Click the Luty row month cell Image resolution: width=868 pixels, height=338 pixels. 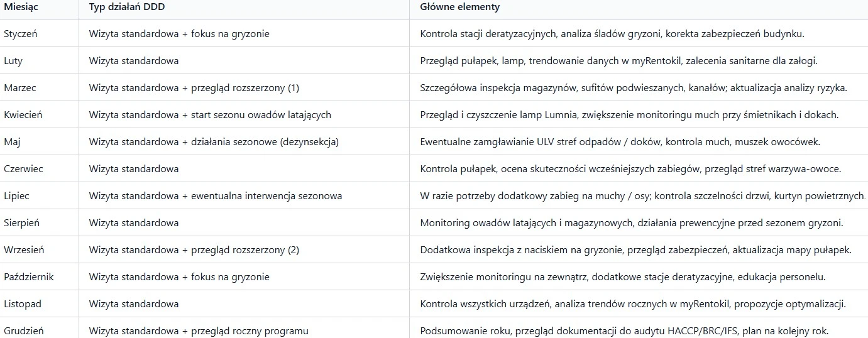39,61
